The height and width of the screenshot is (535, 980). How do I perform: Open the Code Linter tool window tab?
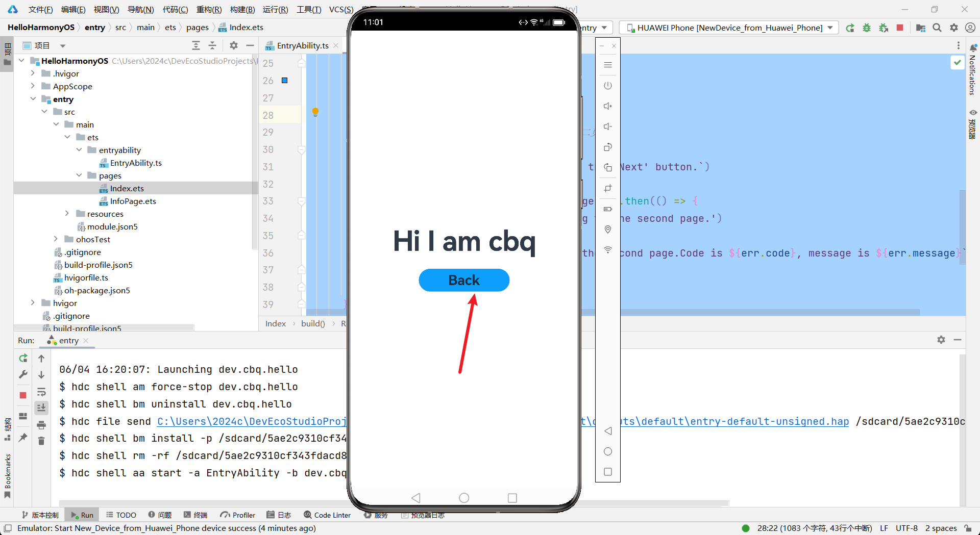click(327, 515)
